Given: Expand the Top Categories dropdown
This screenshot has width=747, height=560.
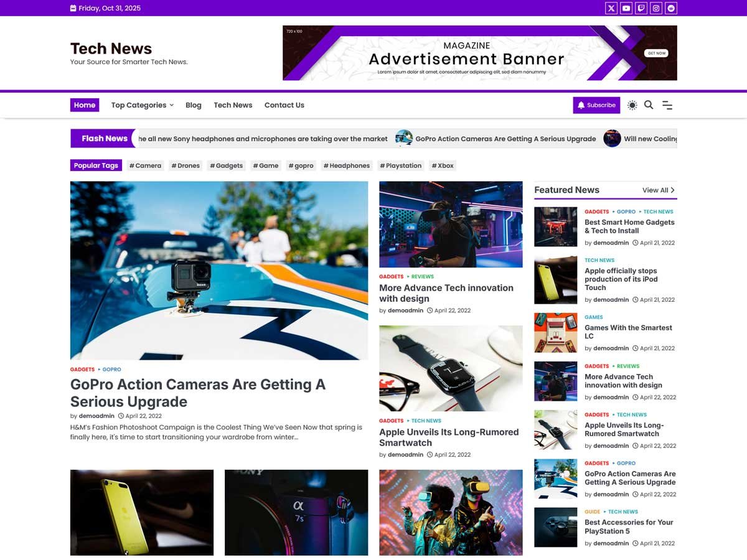Looking at the screenshot, I should tap(142, 105).
